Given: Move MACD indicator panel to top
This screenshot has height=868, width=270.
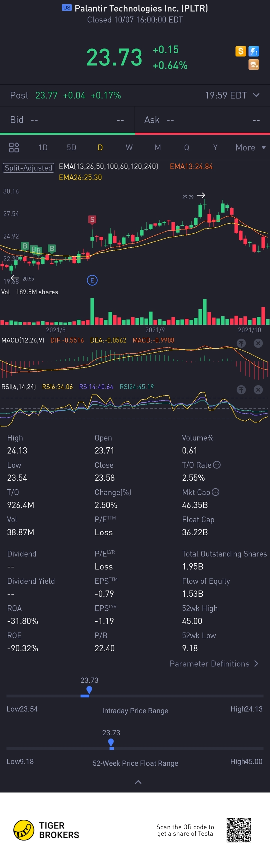Looking at the screenshot, I should point(241,343).
